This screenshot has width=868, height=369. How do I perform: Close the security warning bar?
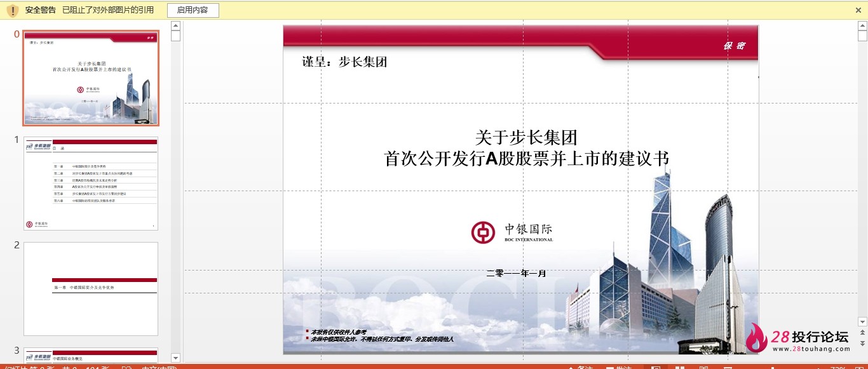tap(858, 10)
